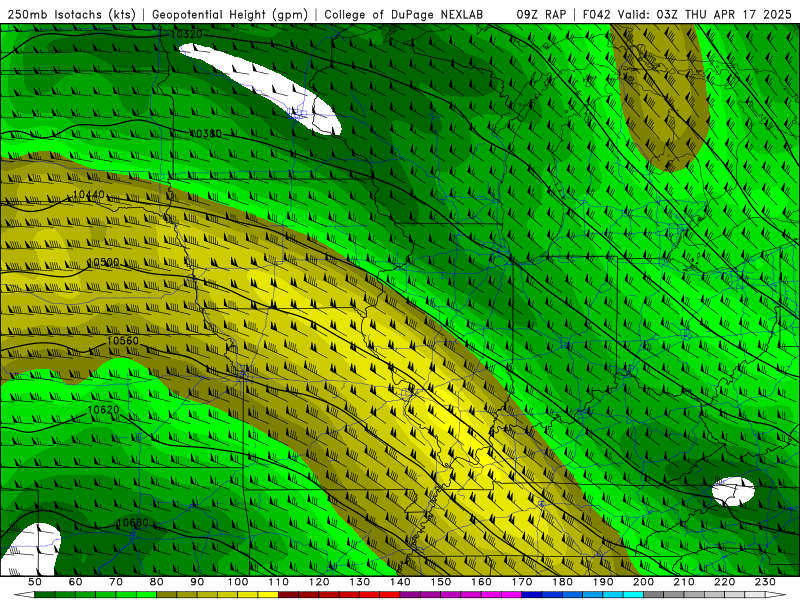Select the 10440 height contour label
The width and height of the screenshot is (800, 600).
(x=89, y=194)
